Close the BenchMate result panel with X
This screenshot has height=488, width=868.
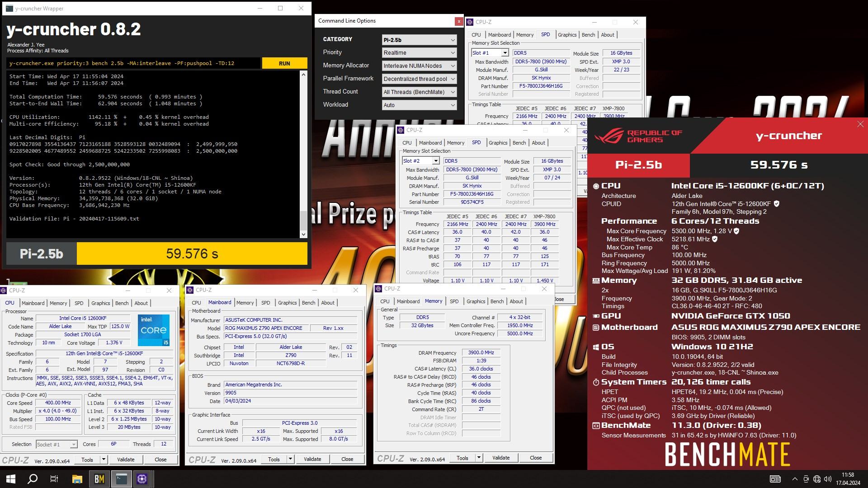pyautogui.click(x=860, y=124)
